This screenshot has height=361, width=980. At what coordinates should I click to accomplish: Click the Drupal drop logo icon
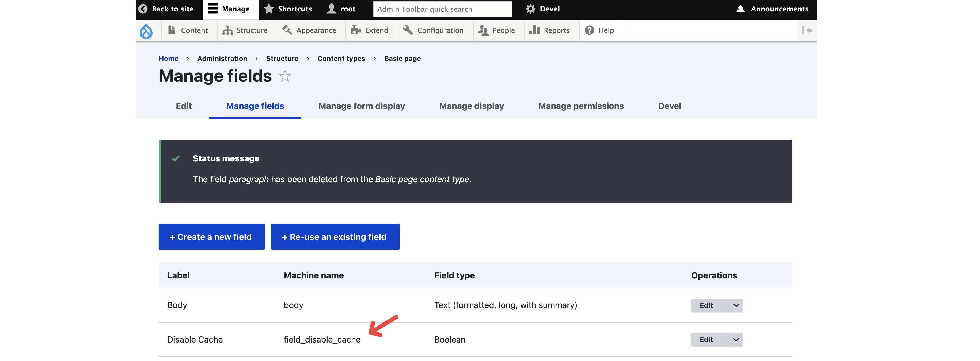point(146,30)
